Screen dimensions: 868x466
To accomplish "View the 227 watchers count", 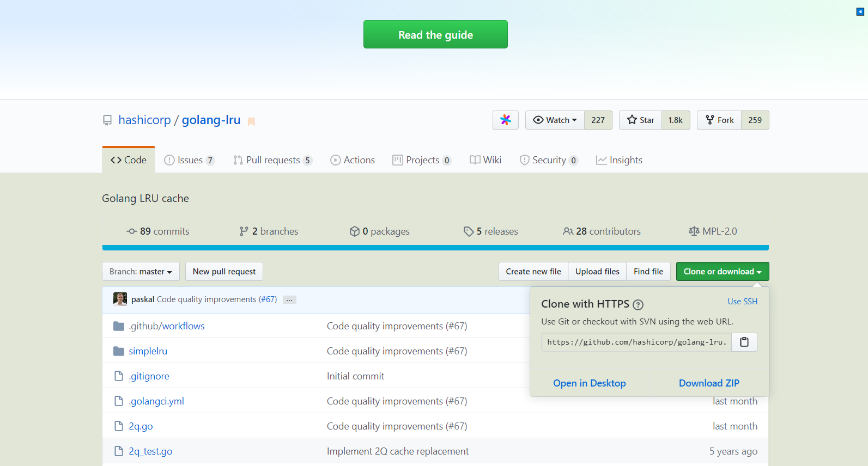I will [598, 120].
